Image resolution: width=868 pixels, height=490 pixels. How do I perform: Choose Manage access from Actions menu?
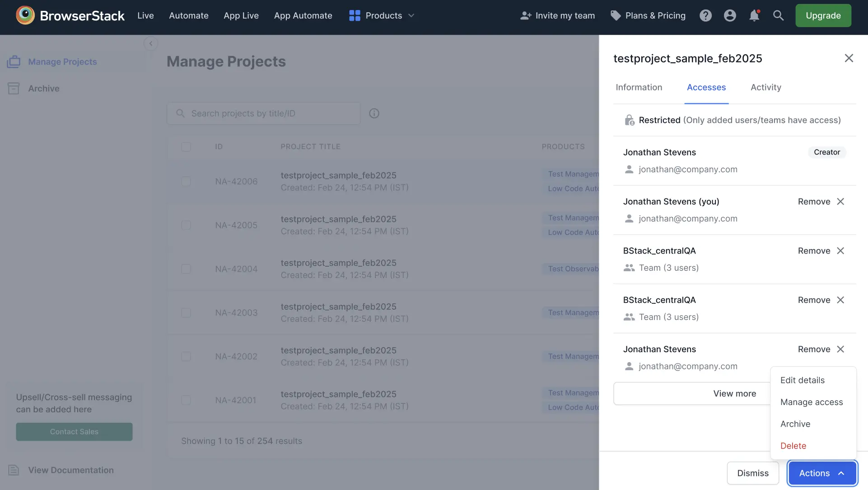pyautogui.click(x=812, y=402)
